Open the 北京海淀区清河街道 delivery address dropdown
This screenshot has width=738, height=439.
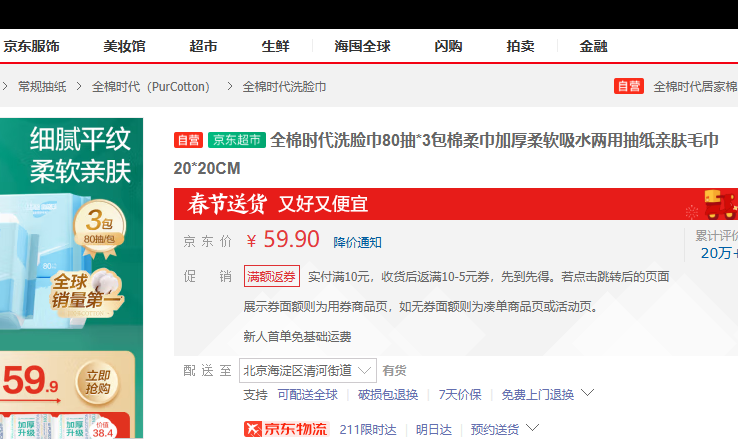point(308,370)
